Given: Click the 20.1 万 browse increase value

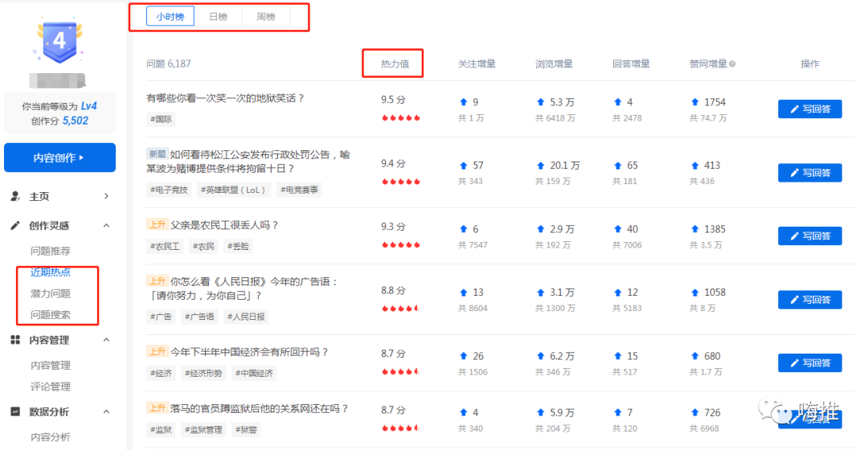Looking at the screenshot, I should [x=565, y=166].
